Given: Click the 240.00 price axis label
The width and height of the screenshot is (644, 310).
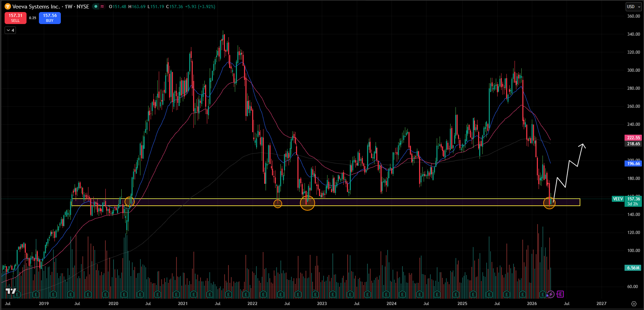Looking at the screenshot, I should click(x=633, y=124).
